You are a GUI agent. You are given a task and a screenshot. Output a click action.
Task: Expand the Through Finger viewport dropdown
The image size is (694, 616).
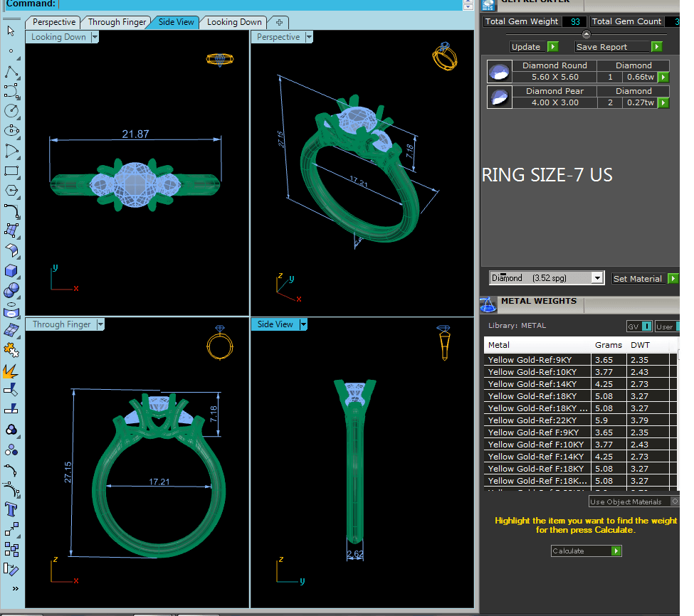[100, 324]
